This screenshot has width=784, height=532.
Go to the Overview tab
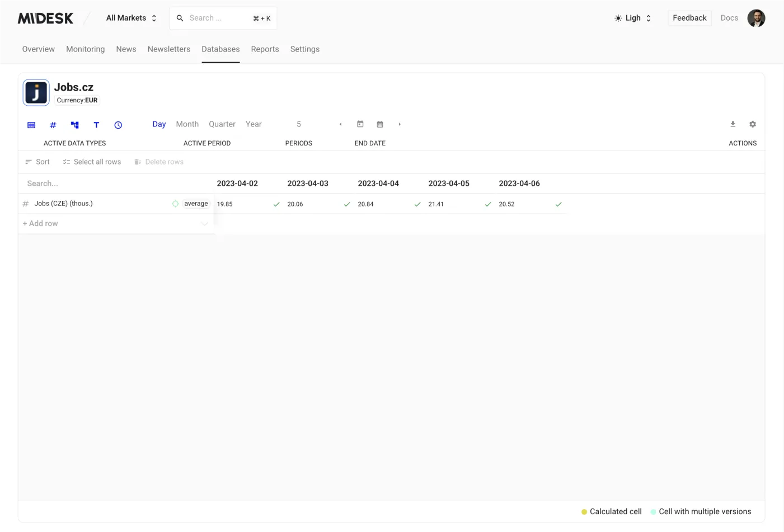tap(39, 49)
